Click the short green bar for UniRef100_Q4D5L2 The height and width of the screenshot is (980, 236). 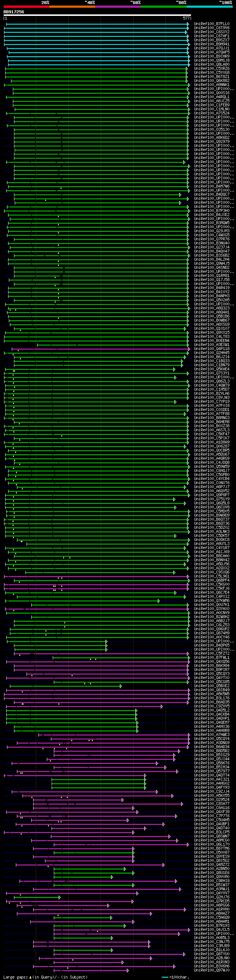click(x=72, y=710)
